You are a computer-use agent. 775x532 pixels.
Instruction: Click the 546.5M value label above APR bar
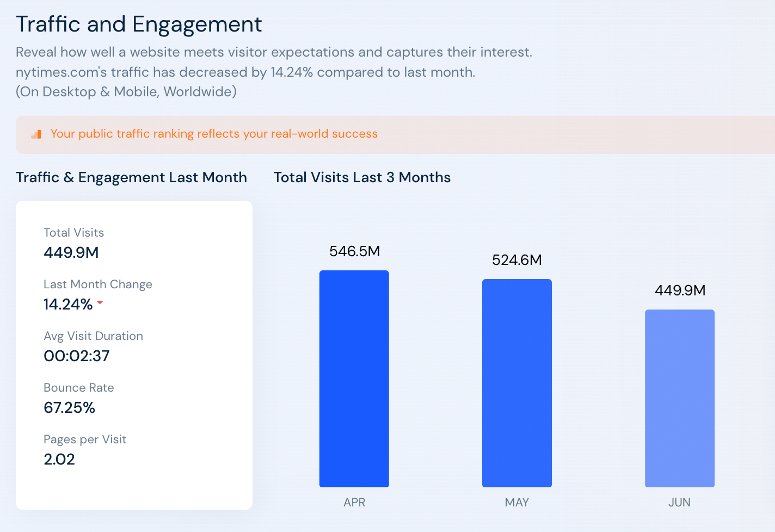coord(354,251)
